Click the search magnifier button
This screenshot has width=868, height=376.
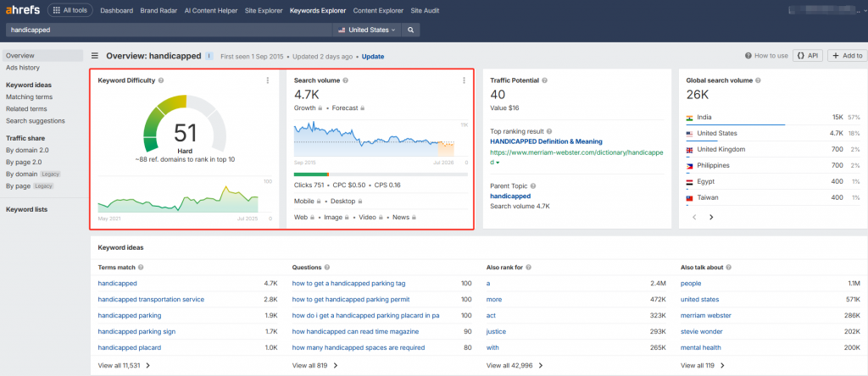pos(411,30)
